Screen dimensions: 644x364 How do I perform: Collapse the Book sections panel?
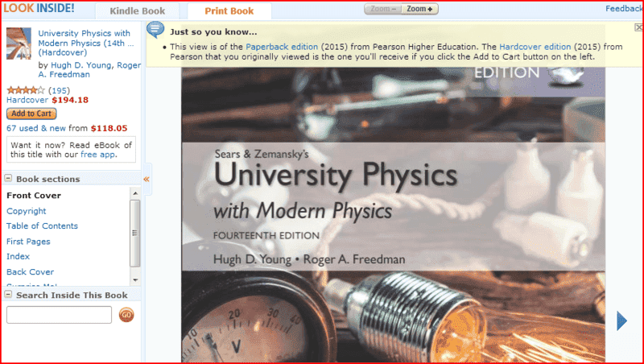pyautogui.click(x=8, y=178)
